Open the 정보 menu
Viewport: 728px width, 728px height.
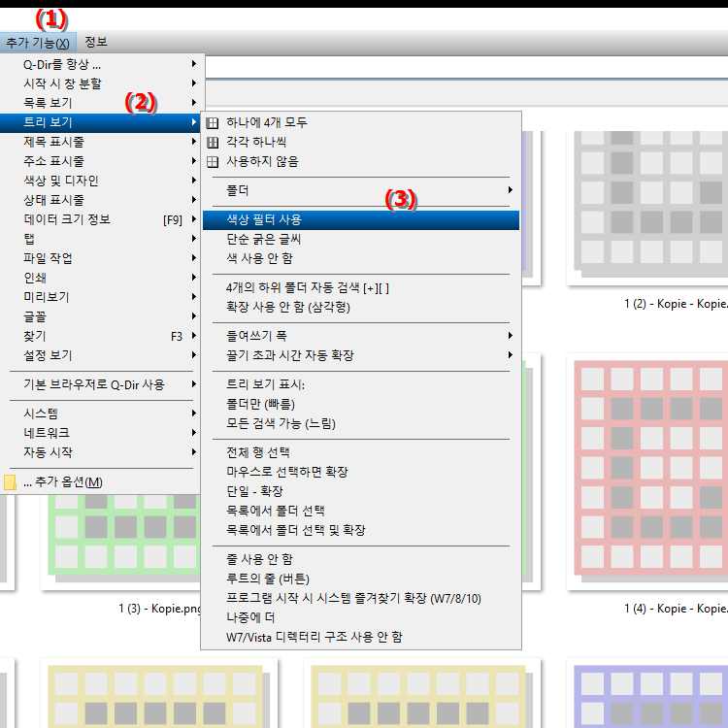[96, 43]
